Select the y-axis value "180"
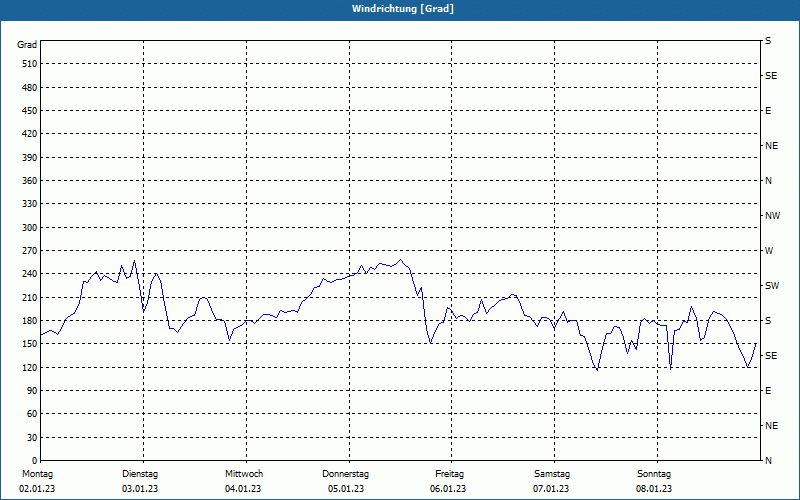Image resolution: width=800 pixels, height=500 pixels. (30, 321)
